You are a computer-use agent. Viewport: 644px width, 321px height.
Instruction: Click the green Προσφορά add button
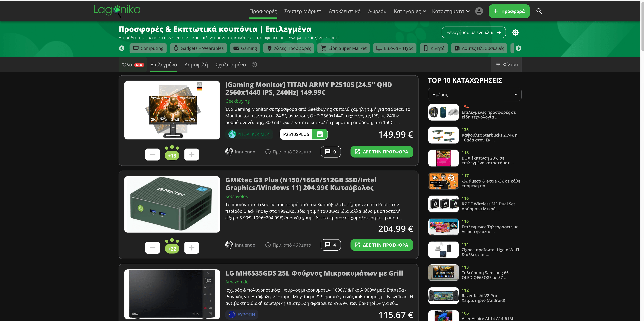click(509, 11)
